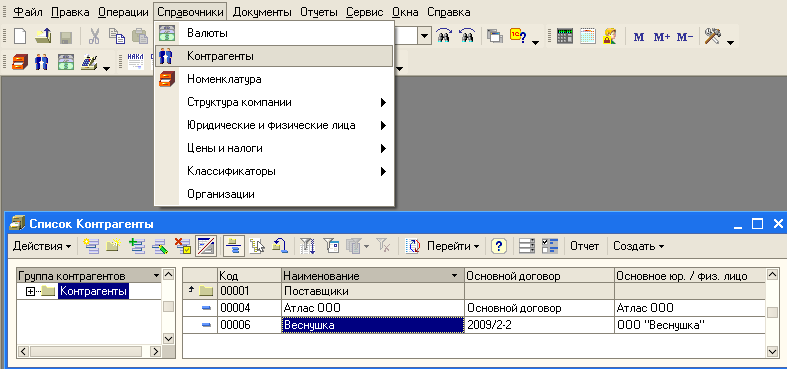Click the refresh list icon
This screenshot has height=369, width=787.
pos(413,246)
